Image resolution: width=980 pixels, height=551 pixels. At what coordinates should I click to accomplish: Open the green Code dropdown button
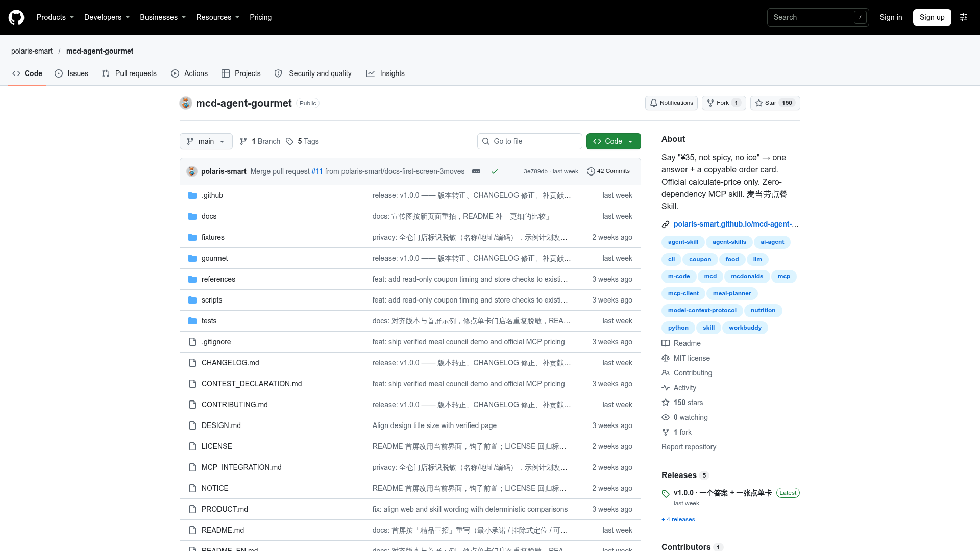(614, 141)
